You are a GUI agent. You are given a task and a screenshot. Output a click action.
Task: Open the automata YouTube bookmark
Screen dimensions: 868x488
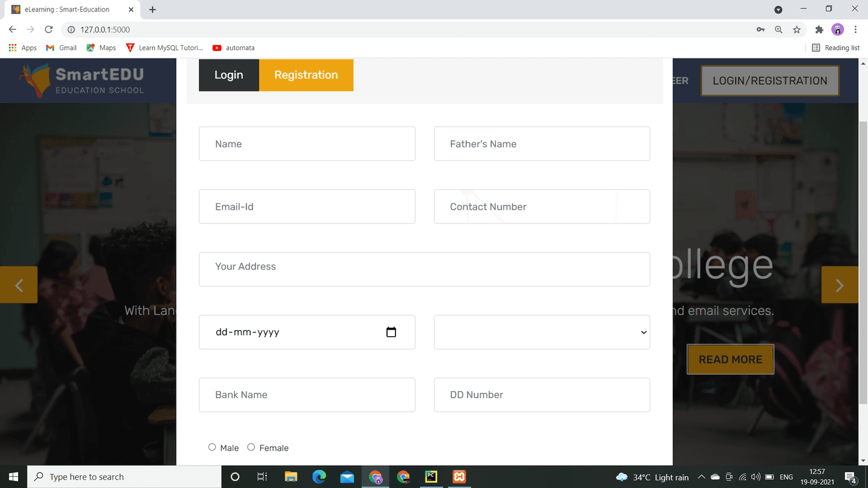click(233, 48)
